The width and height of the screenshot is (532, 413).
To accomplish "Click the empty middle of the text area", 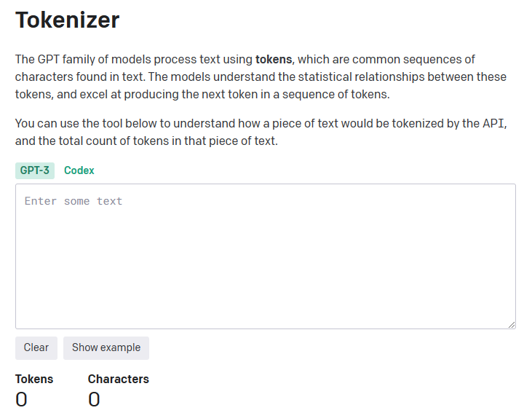I will [265, 262].
